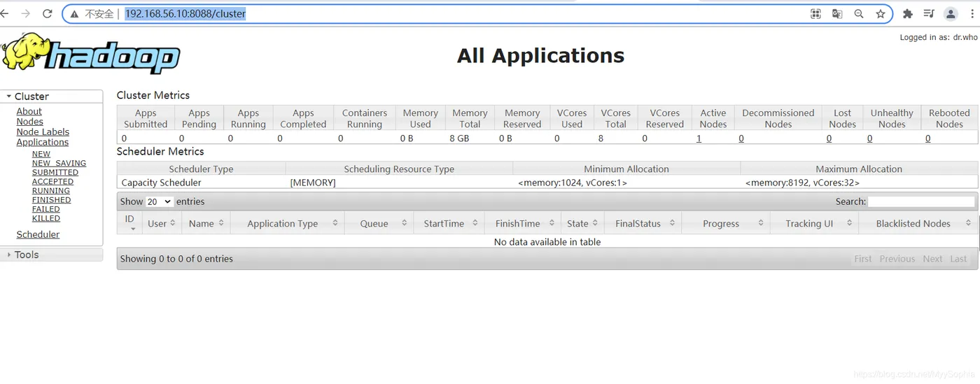Click the table Search input box

coord(921,201)
